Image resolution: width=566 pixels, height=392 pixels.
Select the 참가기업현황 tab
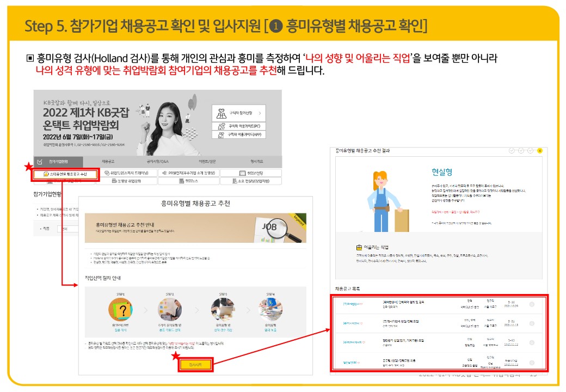click(x=58, y=162)
